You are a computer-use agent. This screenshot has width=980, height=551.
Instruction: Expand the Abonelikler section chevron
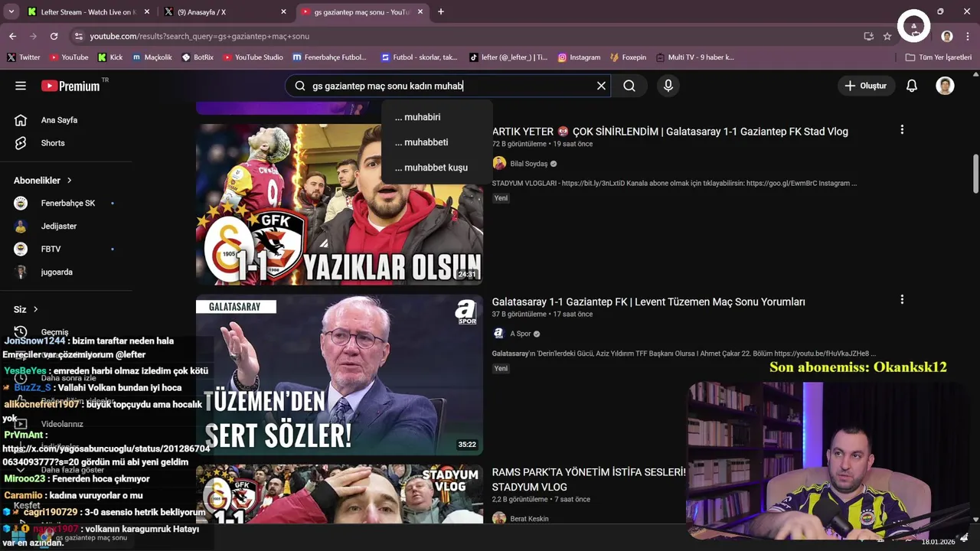pos(69,181)
